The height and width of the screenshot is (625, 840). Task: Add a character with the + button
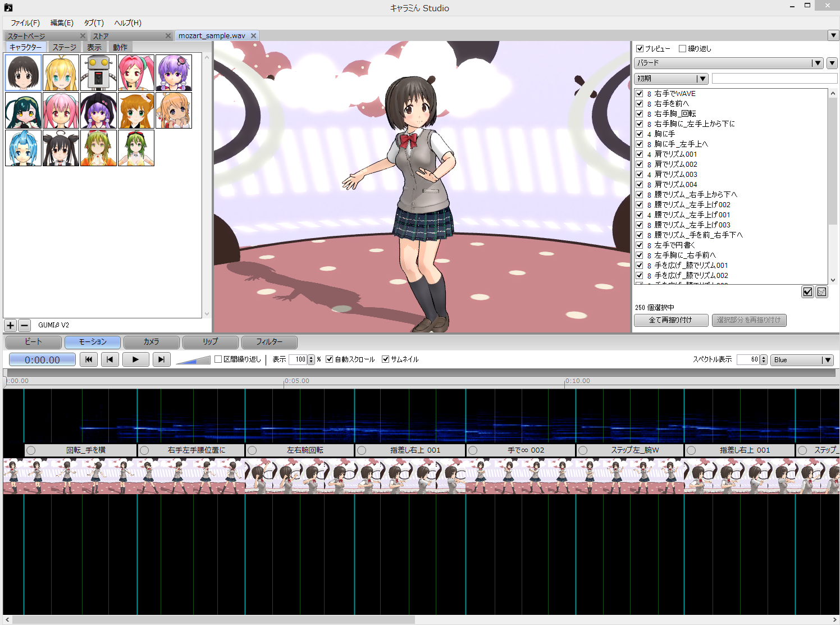[x=10, y=325]
